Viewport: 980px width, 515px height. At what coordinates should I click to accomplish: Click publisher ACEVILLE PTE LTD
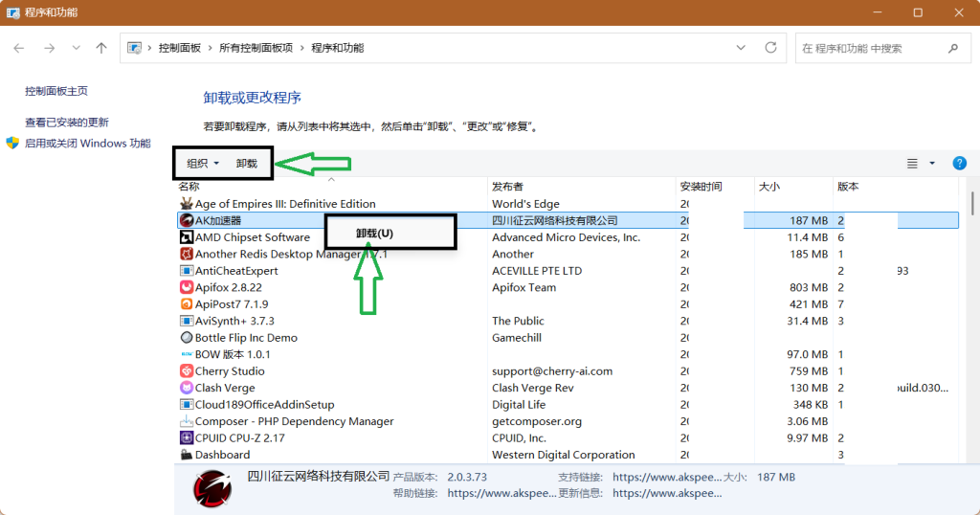pyautogui.click(x=537, y=271)
